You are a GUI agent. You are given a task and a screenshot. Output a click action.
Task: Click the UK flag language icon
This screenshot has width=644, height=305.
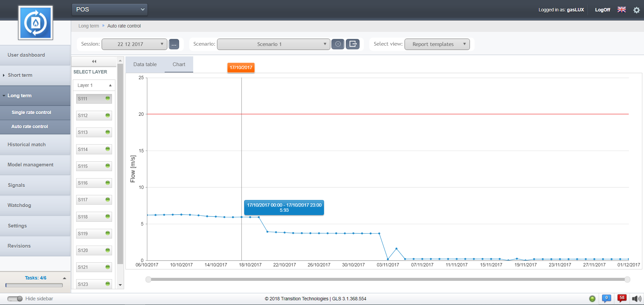click(x=622, y=10)
